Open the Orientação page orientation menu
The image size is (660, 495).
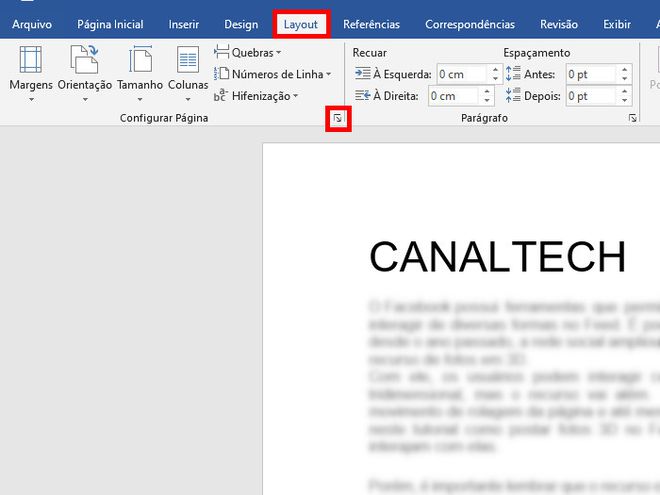(x=85, y=74)
